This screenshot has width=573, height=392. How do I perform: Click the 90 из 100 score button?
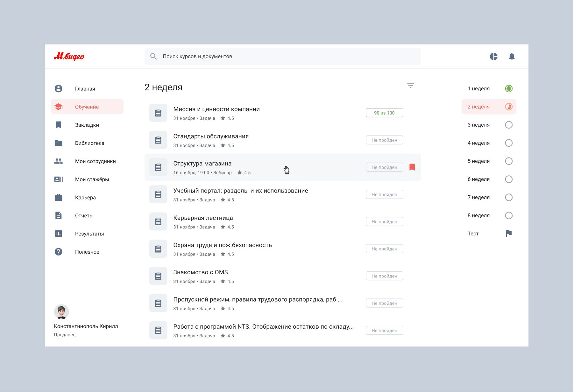coord(384,113)
